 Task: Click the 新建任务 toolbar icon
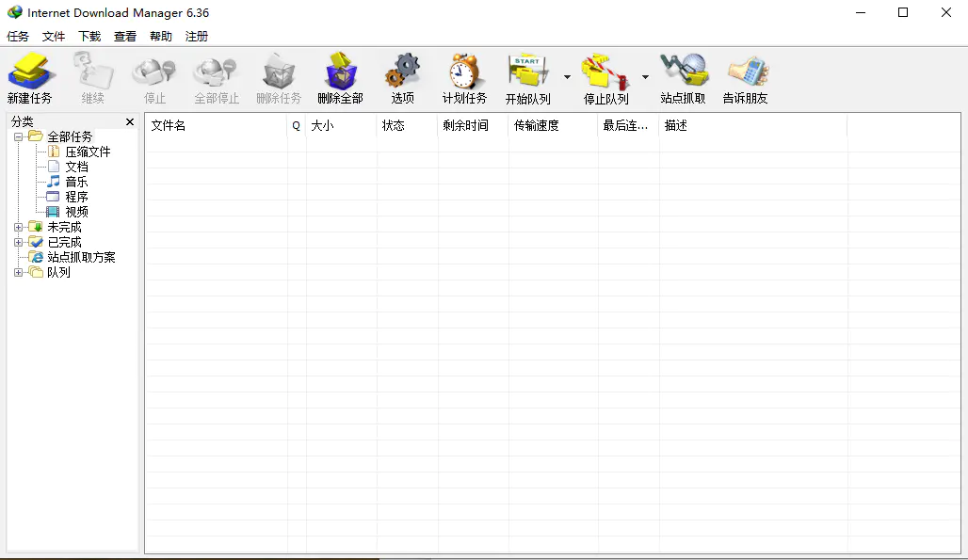pos(29,71)
